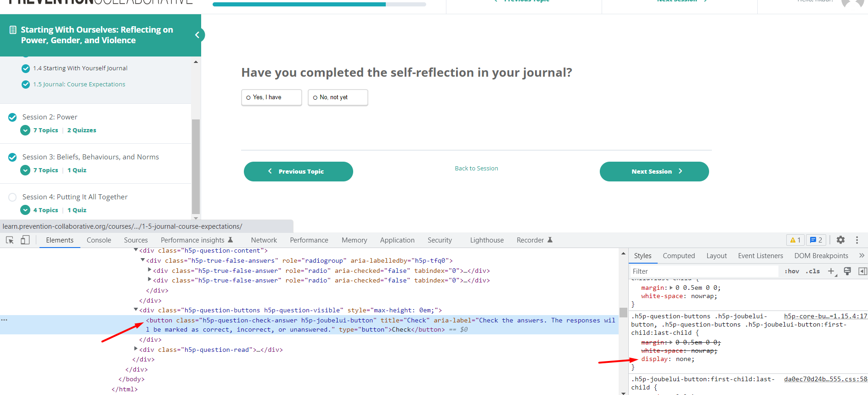Click the checkmark beside 1.4 Starting With Yourself Journal
Image resolution: width=868 pixels, height=395 pixels.
[26, 68]
